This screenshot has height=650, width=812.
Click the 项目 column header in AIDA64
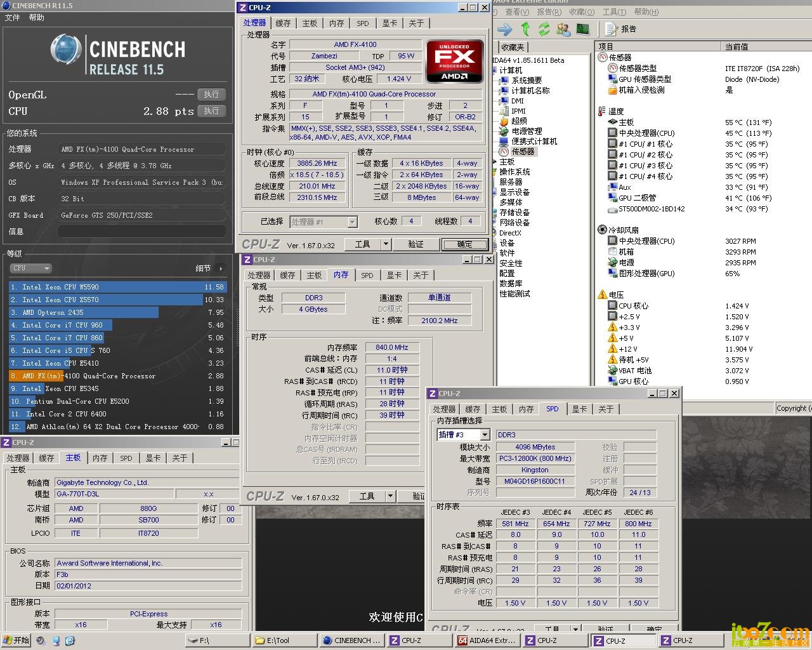(658, 47)
